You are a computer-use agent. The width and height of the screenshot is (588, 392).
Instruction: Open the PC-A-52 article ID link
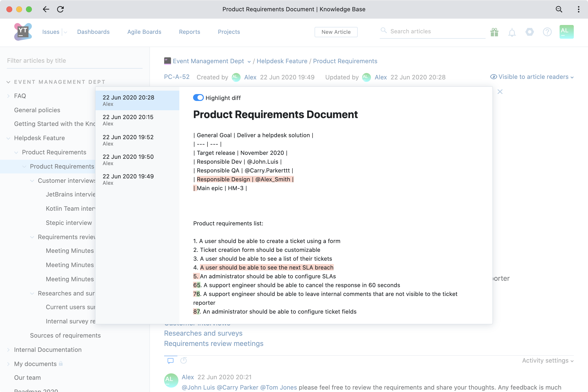pos(176,77)
